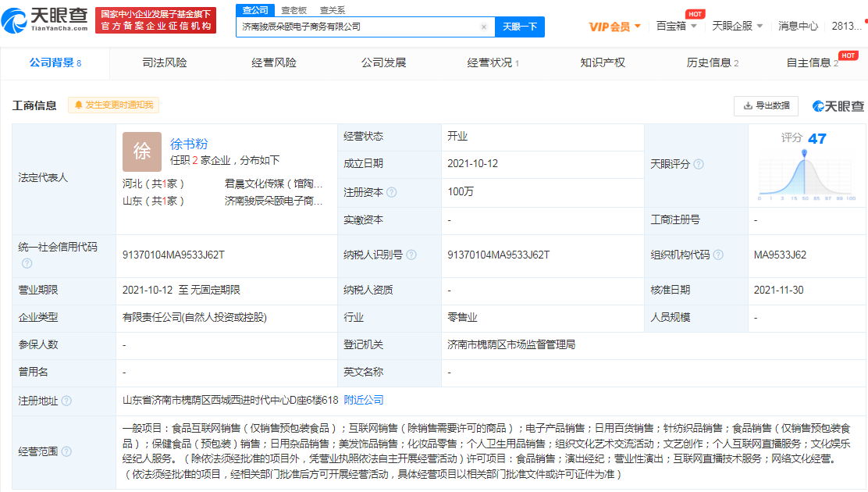
Task: Click help icon next to 注册资本
Action: point(391,192)
